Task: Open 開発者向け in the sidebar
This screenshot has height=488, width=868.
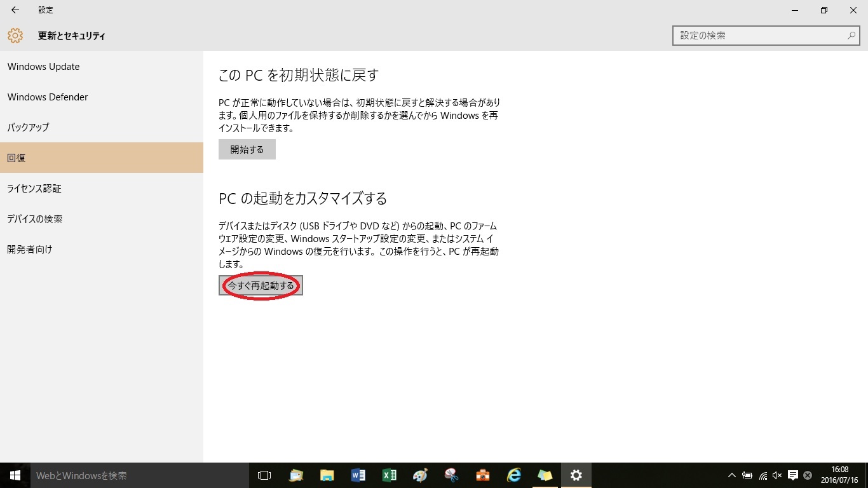Action: pyautogui.click(x=102, y=249)
